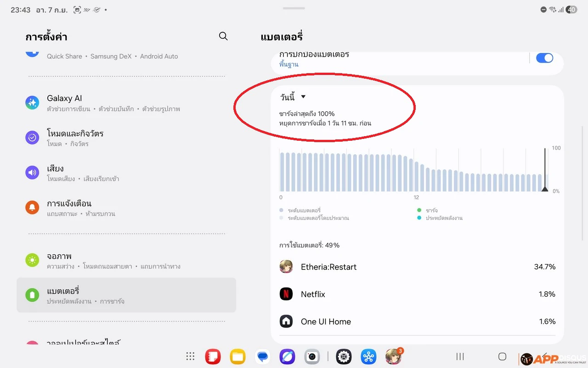The width and height of the screenshot is (588, 368).
Task: Select the black time marker on battery graph
Action: pyautogui.click(x=545, y=170)
